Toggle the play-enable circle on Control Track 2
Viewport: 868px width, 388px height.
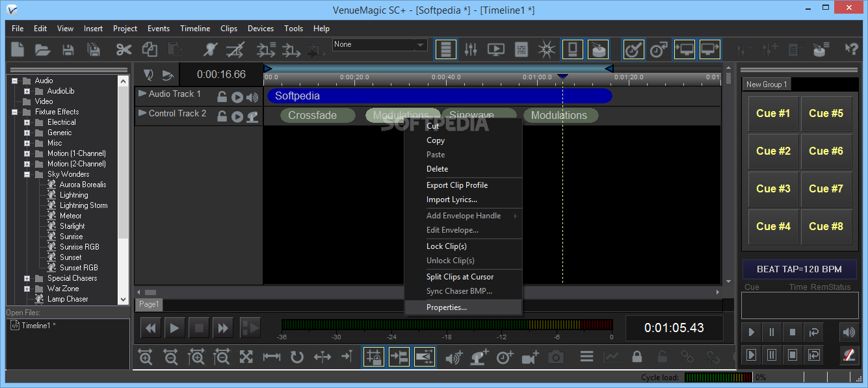[237, 116]
